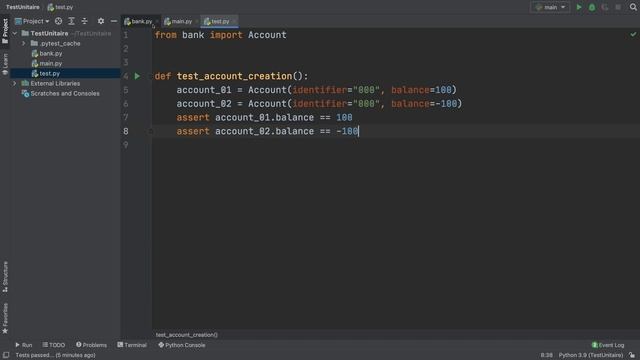This screenshot has height=360, width=640.
Task: Expand the .pytest_cache folder
Action: coord(23,43)
